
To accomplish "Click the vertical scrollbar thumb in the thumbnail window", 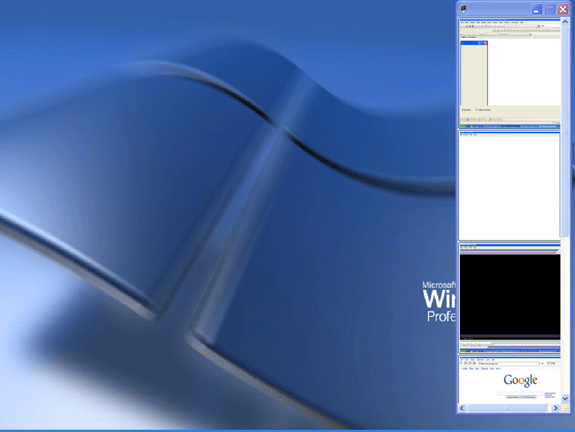I will (x=565, y=132).
